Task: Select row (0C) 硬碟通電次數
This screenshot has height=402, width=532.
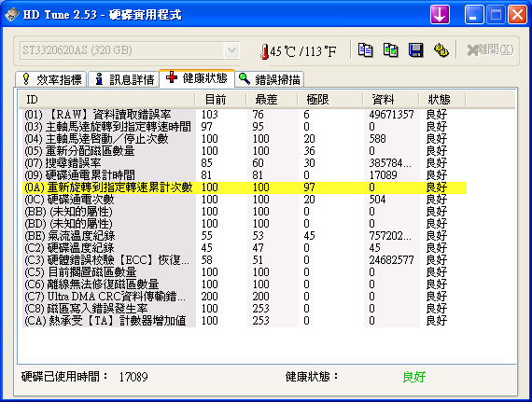Action: coord(245,200)
